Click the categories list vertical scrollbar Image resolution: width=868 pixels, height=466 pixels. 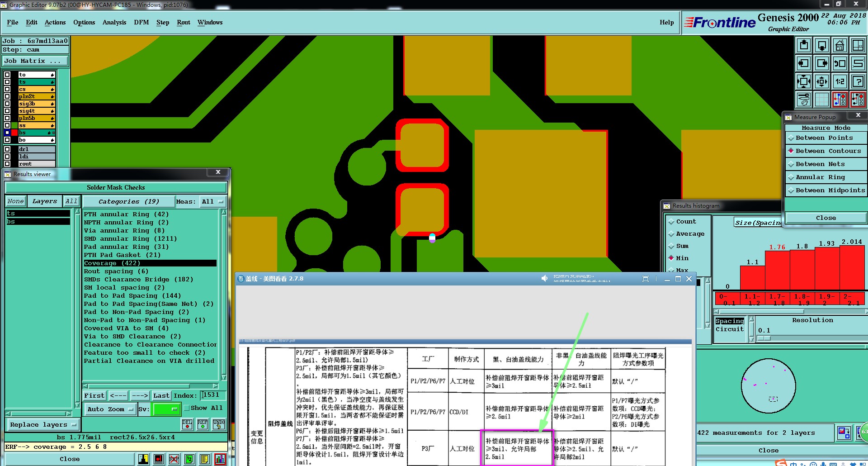[x=224, y=295]
